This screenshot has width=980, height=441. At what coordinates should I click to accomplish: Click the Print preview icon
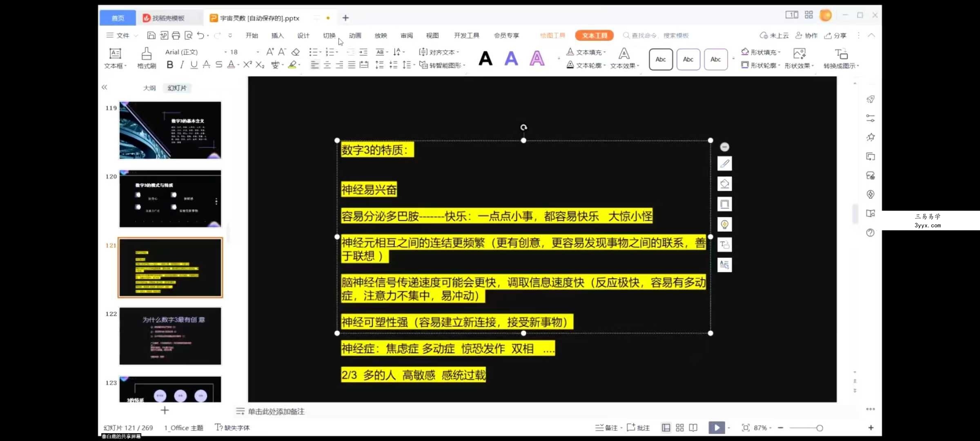[x=188, y=36]
